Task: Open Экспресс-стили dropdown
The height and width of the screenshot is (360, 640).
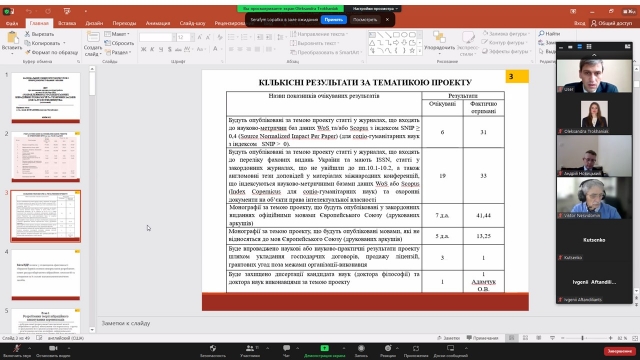Action: pyautogui.click(x=467, y=44)
